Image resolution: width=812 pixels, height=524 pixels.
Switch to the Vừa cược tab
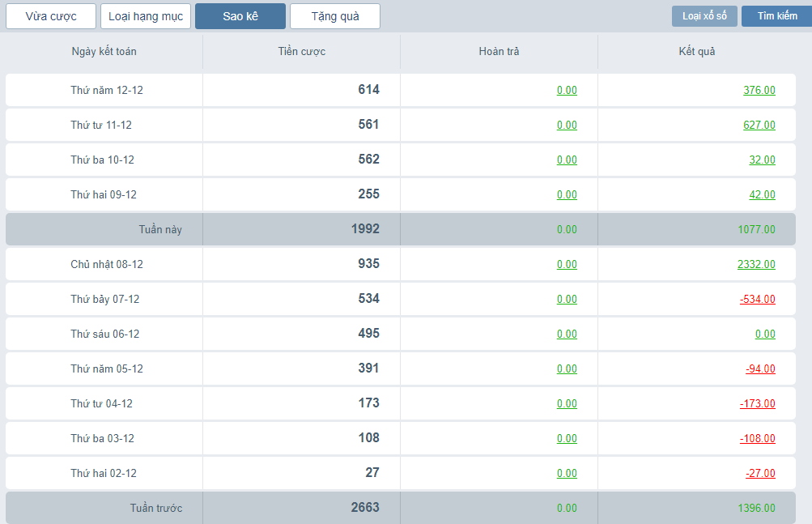click(x=51, y=16)
